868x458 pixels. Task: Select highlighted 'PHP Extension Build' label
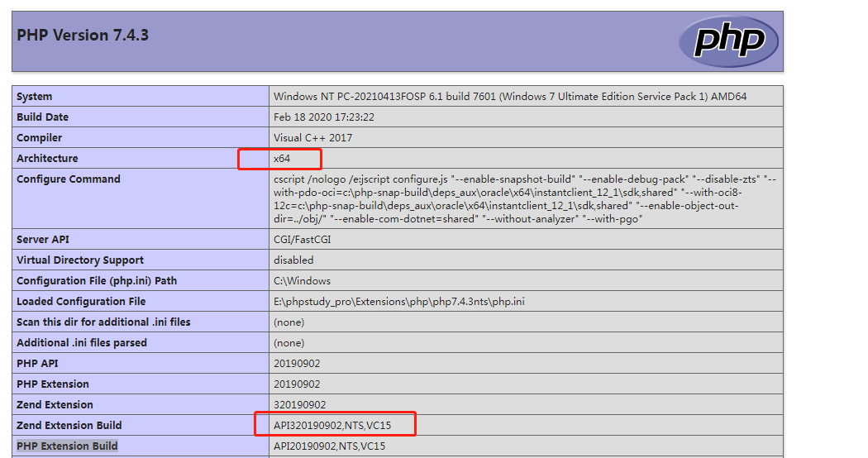point(67,446)
